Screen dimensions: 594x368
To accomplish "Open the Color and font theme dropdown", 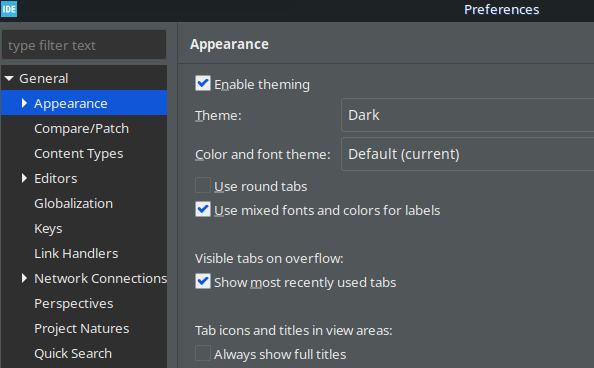I will [467, 154].
